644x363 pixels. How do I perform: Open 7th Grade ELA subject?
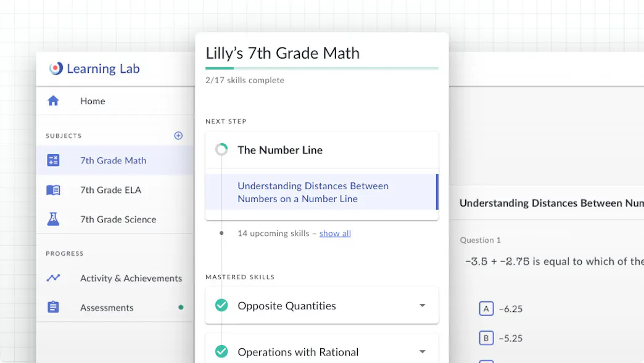(x=111, y=190)
